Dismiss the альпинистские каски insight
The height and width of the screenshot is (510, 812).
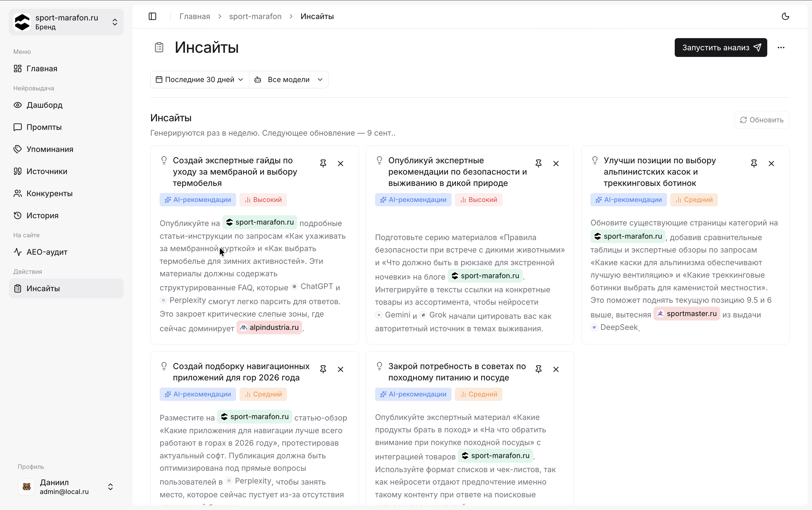pyautogui.click(x=771, y=164)
